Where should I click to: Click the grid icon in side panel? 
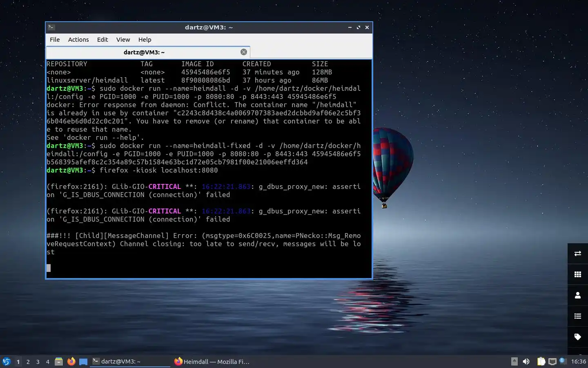(x=578, y=274)
